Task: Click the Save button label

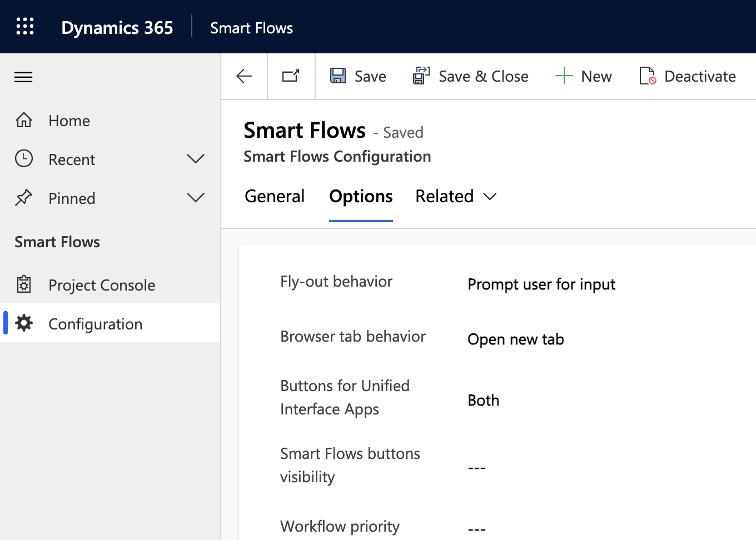Action: point(370,76)
